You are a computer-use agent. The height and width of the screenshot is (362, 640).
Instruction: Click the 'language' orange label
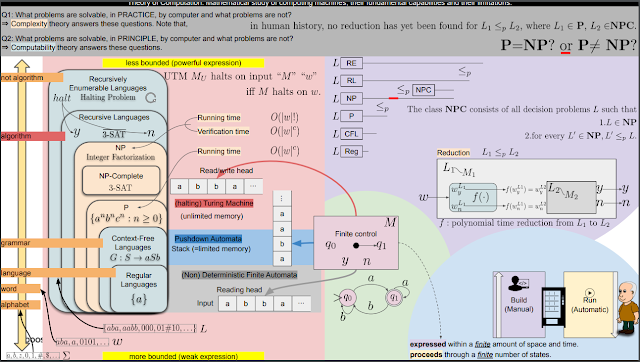58,273
